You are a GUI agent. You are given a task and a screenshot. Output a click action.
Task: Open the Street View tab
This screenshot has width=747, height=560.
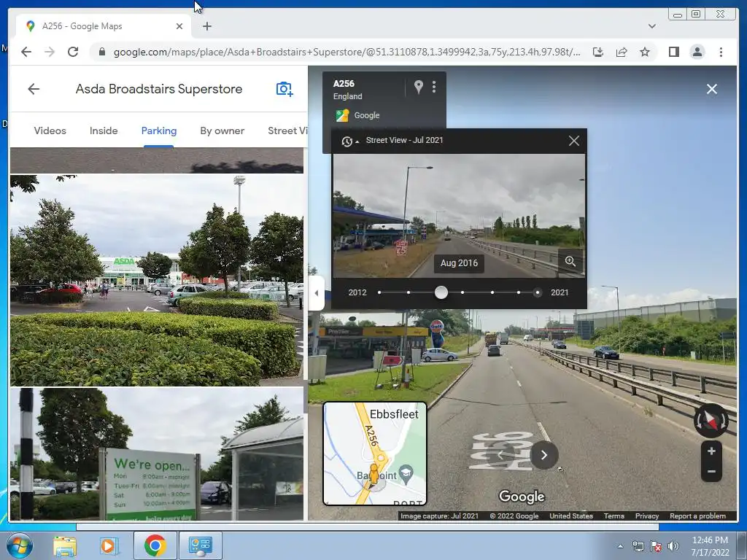coord(287,131)
